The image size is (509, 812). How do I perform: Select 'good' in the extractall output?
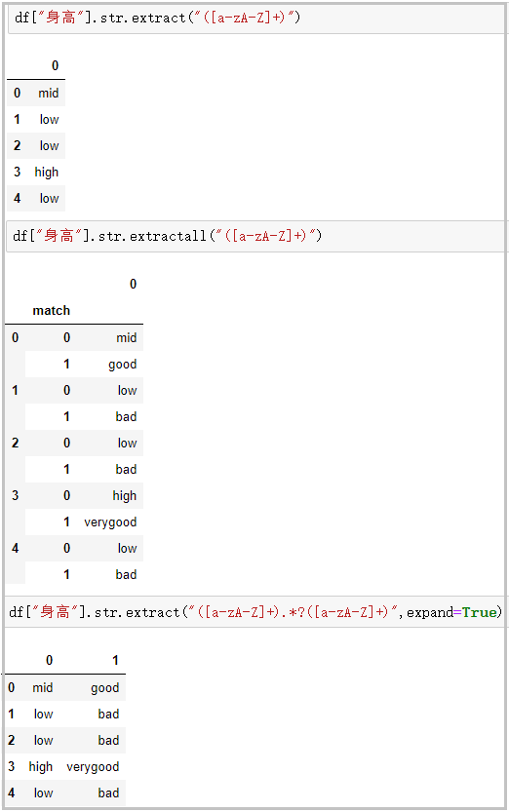pyautogui.click(x=123, y=365)
